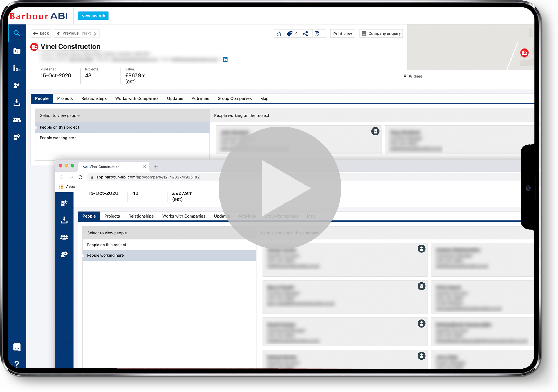Click the share icon in toolbar
Image resolution: width=558 pixels, height=392 pixels.
click(305, 33)
